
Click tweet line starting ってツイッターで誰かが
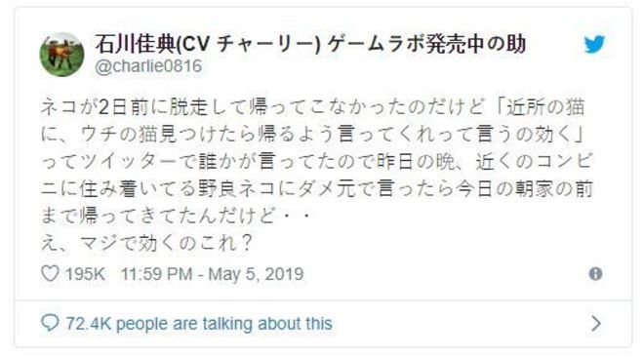point(316,162)
